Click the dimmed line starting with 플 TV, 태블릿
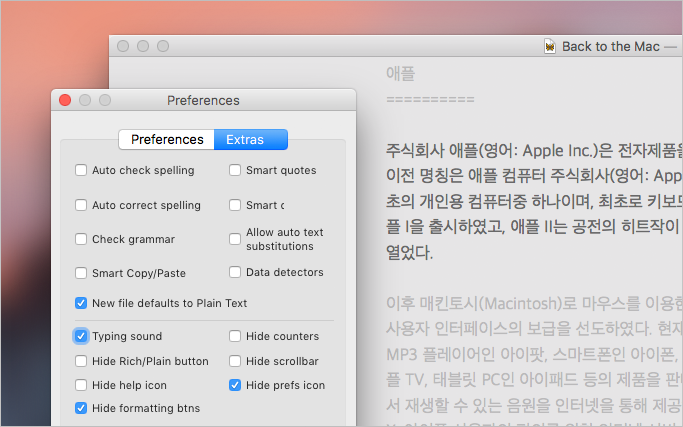This screenshot has width=683, height=427. click(x=534, y=380)
